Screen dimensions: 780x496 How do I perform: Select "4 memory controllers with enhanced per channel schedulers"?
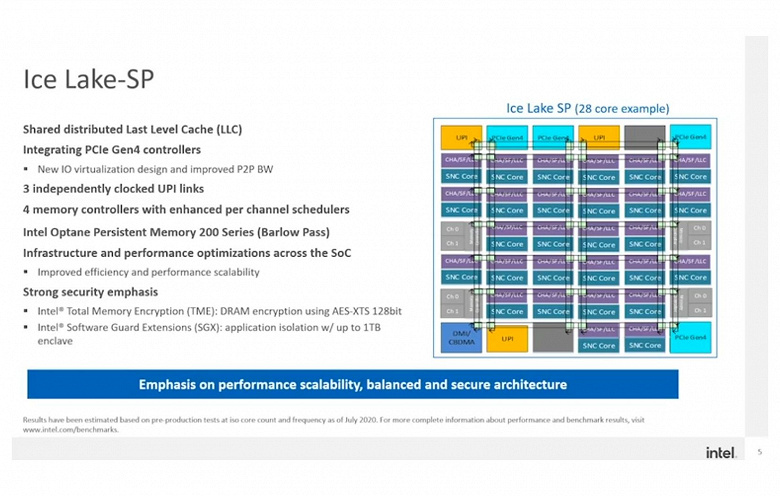[x=186, y=209]
